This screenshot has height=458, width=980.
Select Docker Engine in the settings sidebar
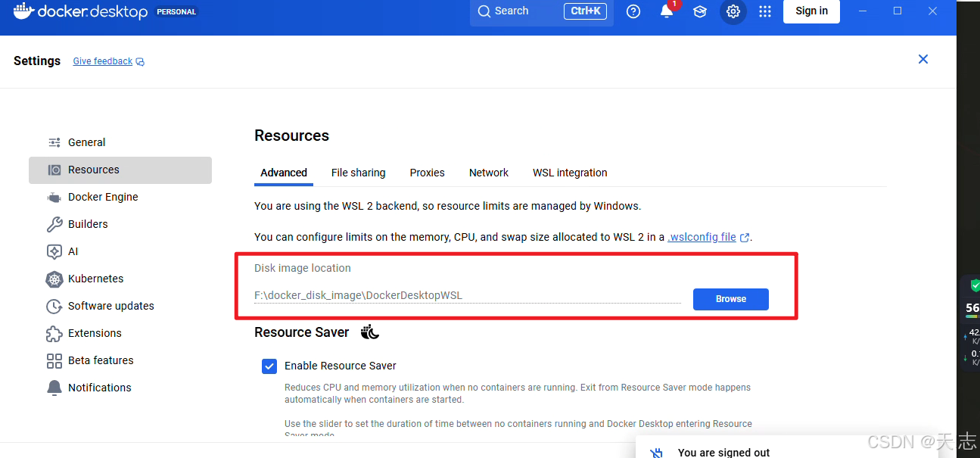click(102, 196)
